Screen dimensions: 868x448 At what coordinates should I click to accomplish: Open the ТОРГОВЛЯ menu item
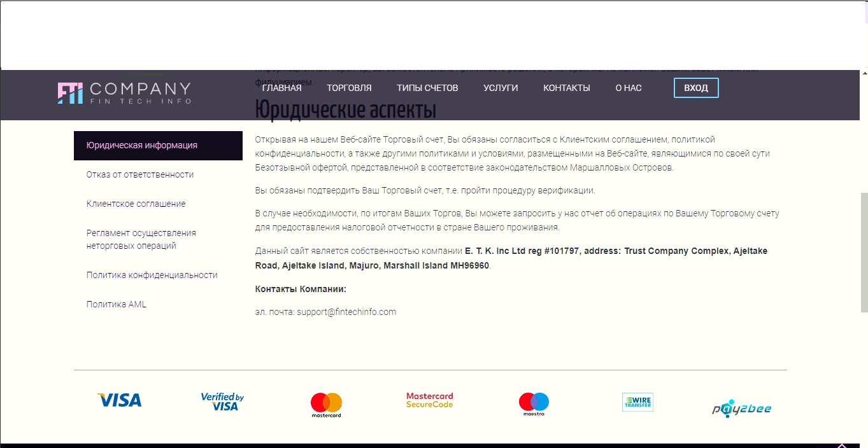[349, 88]
